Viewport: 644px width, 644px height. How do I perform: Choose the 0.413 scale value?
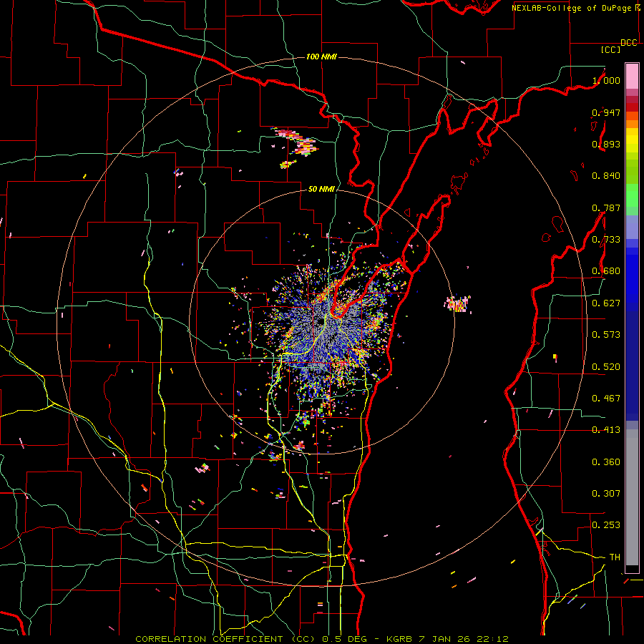(x=606, y=430)
